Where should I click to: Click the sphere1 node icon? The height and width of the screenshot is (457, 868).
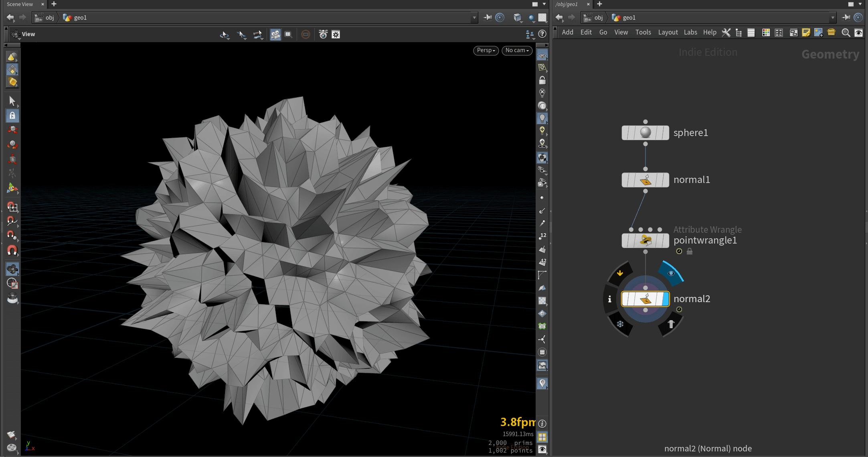coord(645,133)
